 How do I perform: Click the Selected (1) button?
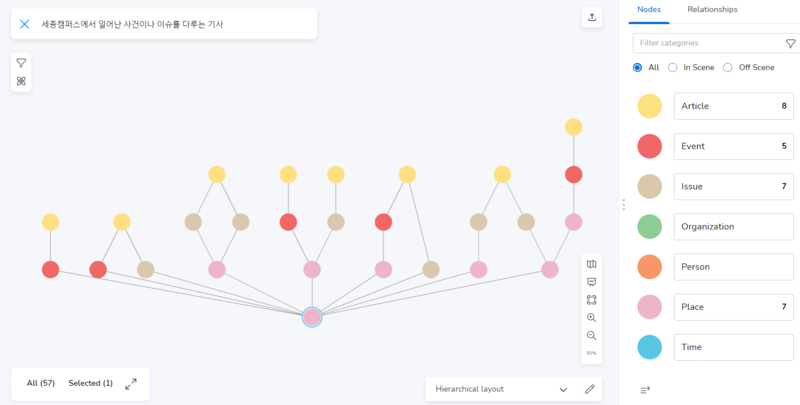coord(90,383)
